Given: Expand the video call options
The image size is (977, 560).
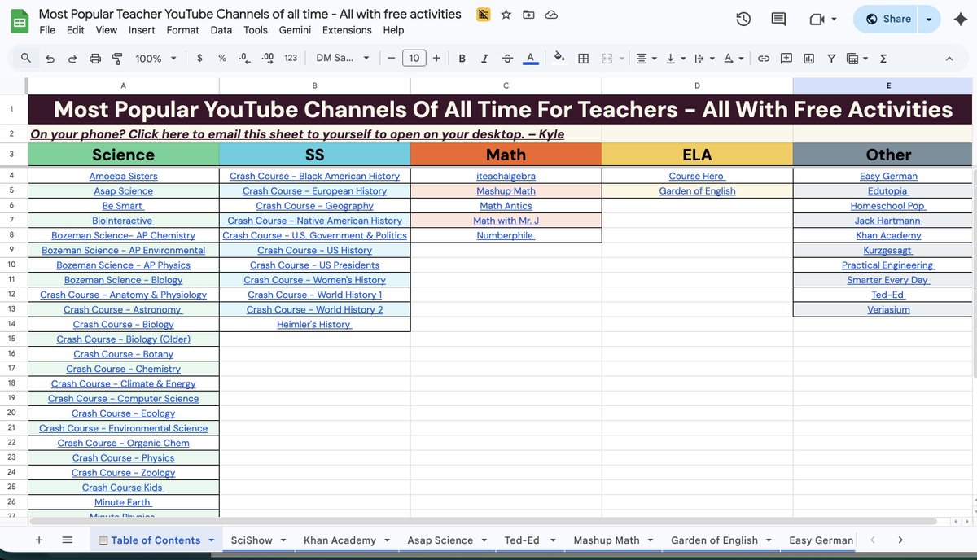Looking at the screenshot, I should click(834, 20).
